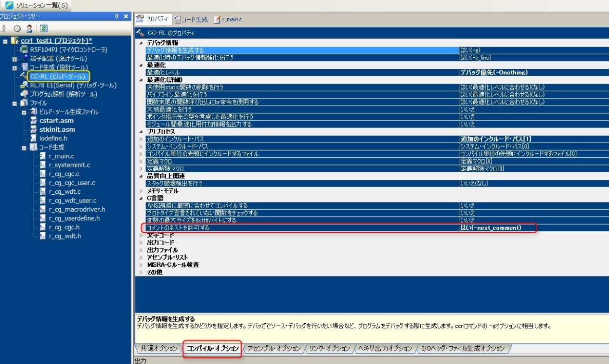Click the sort icon in project tree toolbar
Image resolution: width=609 pixels, height=364 pixels.
4,28
